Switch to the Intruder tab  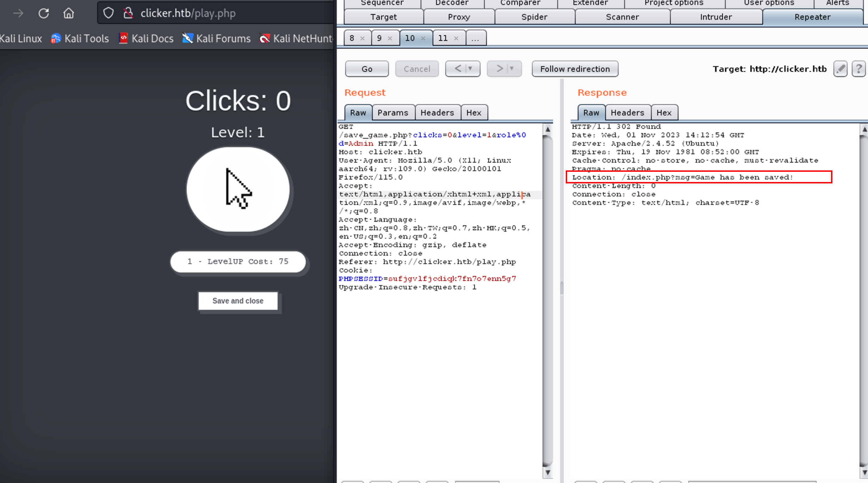tap(715, 17)
